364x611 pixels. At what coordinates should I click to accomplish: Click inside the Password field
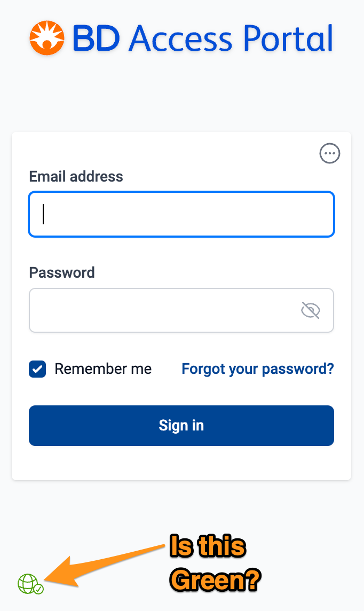[160, 310]
